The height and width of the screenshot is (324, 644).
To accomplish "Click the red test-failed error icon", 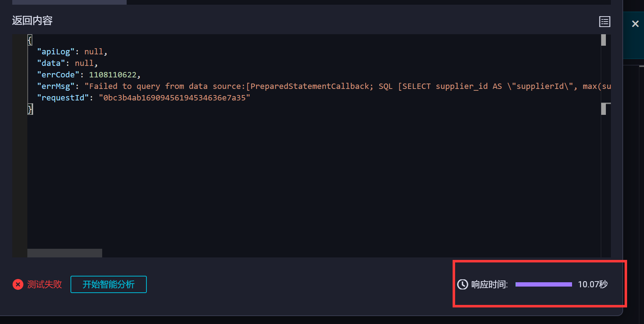I will (x=18, y=284).
